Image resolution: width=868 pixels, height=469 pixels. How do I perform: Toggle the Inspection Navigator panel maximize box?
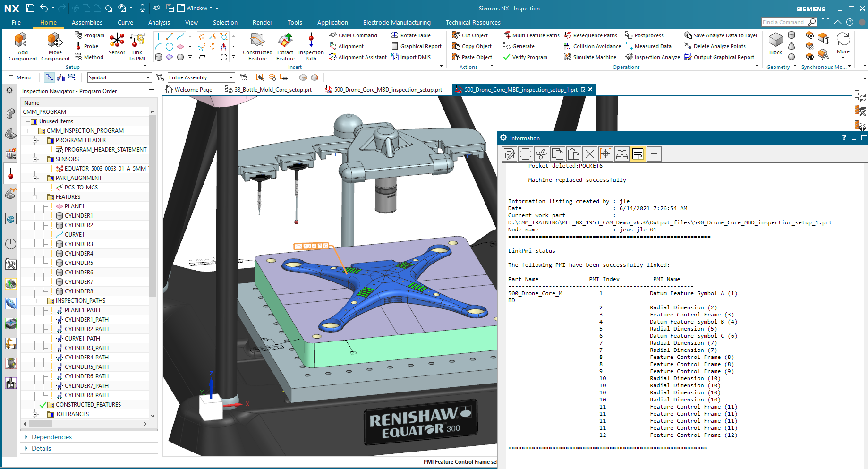click(152, 91)
